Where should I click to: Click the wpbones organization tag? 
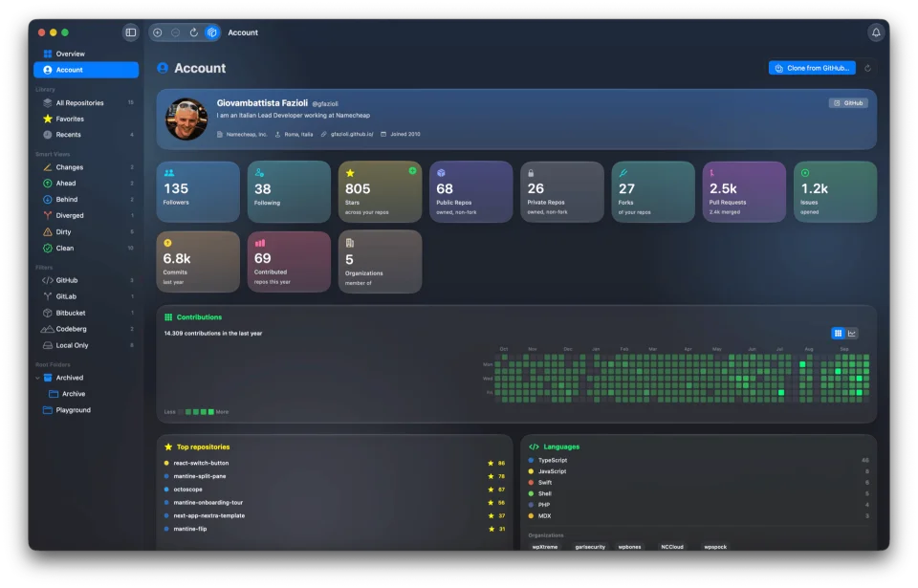point(630,547)
